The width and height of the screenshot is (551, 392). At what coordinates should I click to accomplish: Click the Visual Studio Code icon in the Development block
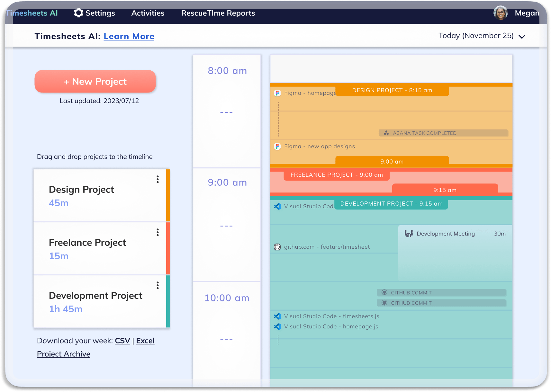pyautogui.click(x=277, y=206)
